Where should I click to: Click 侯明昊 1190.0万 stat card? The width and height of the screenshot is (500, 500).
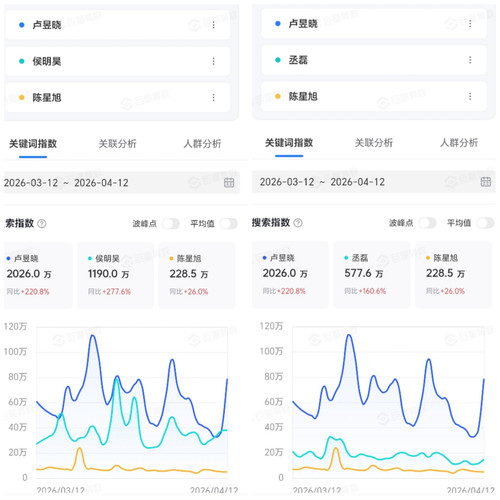115,275
